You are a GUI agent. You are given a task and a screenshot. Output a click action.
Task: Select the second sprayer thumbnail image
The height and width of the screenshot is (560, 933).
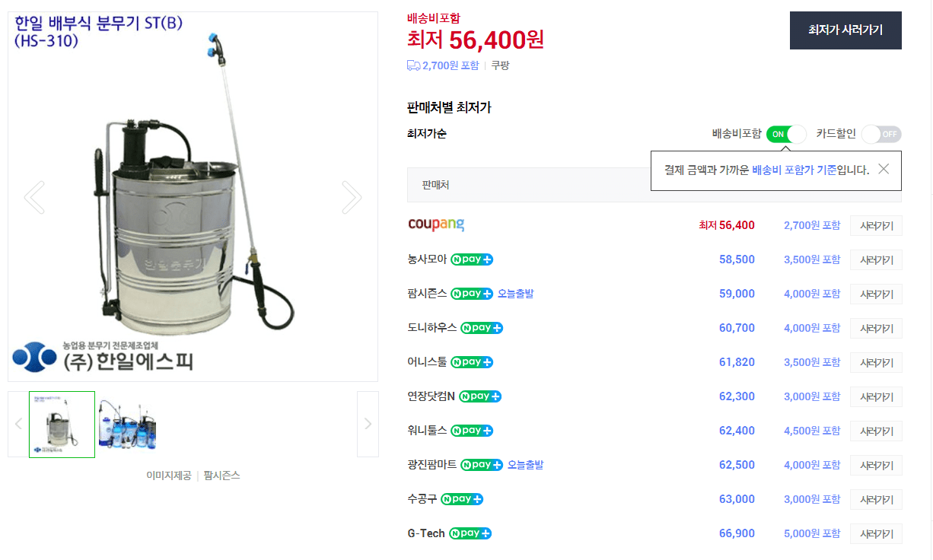coord(128,424)
